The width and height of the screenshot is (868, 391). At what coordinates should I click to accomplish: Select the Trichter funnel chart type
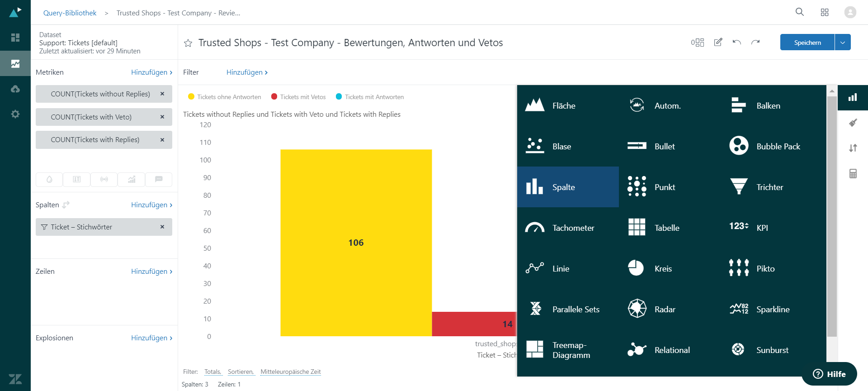[772, 187]
